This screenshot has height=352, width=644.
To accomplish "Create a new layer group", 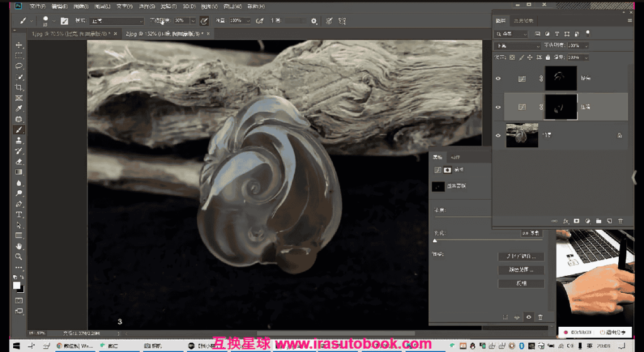I will pyautogui.click(x=599, y=221).
